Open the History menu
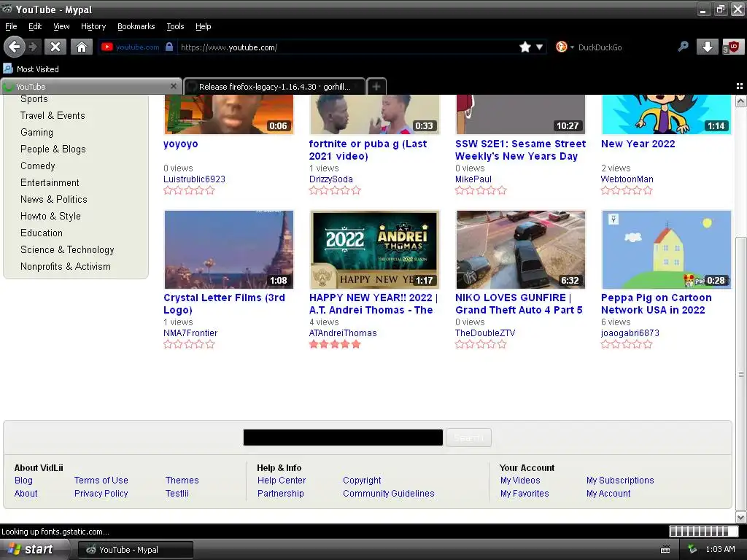The height and width of the screenshot is (560, 747). [93, 26]
